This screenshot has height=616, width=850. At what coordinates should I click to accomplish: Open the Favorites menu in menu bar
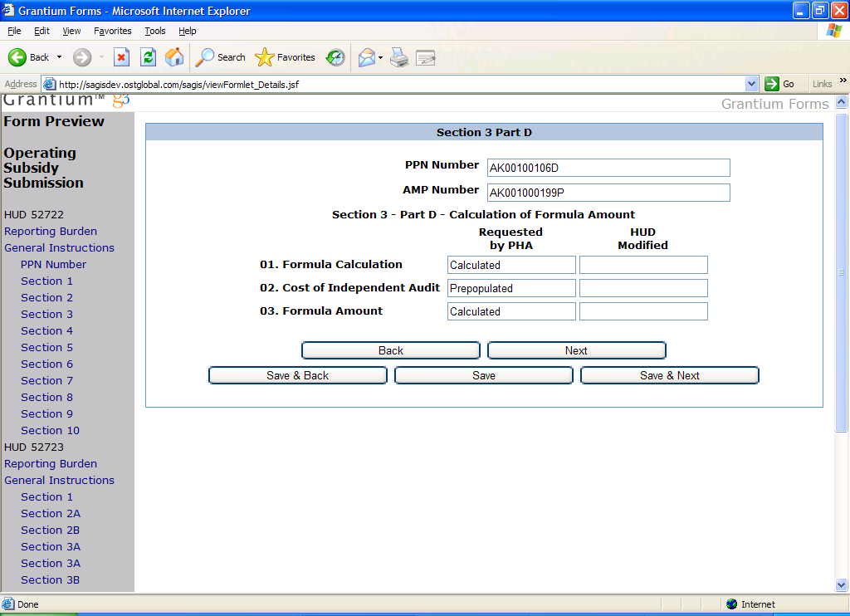[x=112, y=31]
